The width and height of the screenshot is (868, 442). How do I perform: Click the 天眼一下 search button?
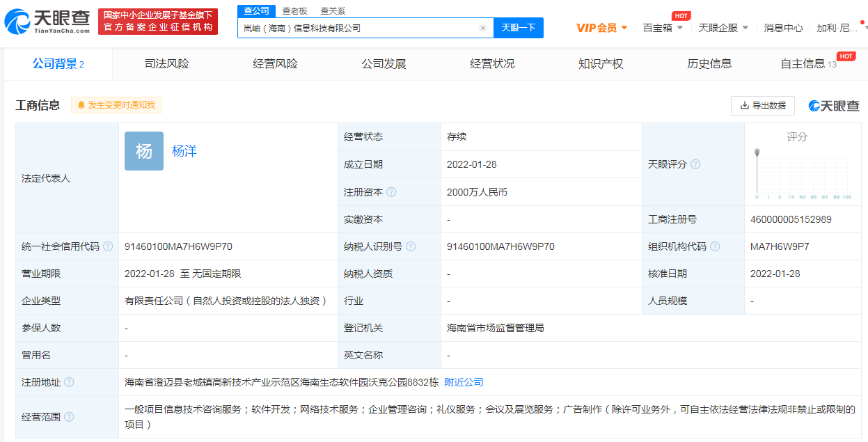point(519,28)
